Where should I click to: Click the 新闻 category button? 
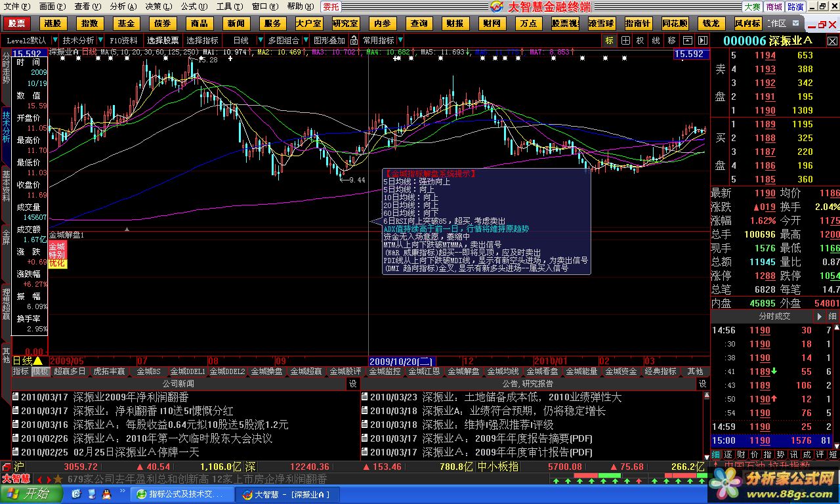coord(236,23)
